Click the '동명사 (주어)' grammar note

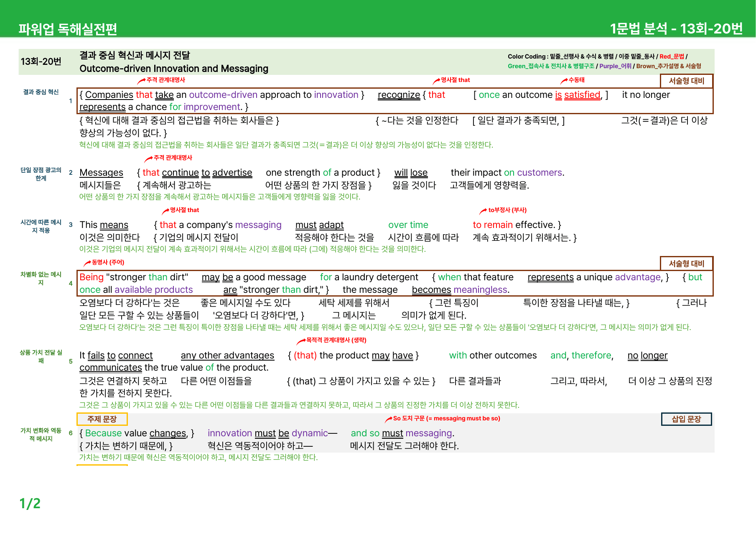coord(108,262)
